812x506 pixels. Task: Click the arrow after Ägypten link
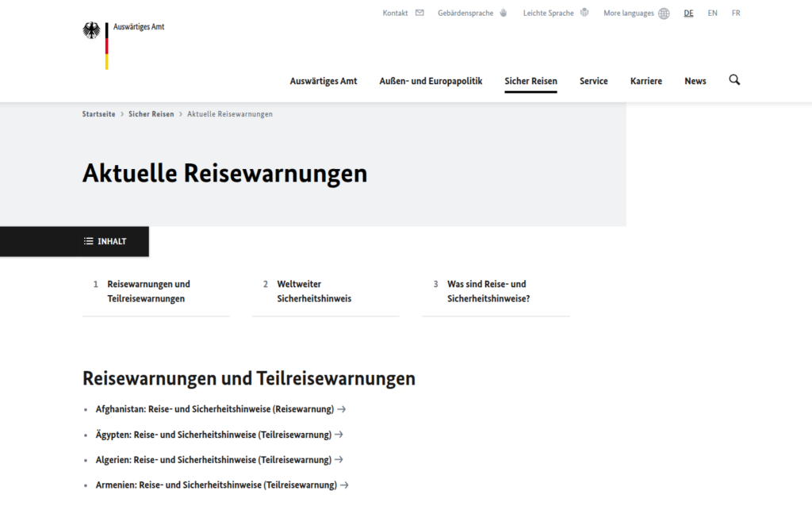339,435
